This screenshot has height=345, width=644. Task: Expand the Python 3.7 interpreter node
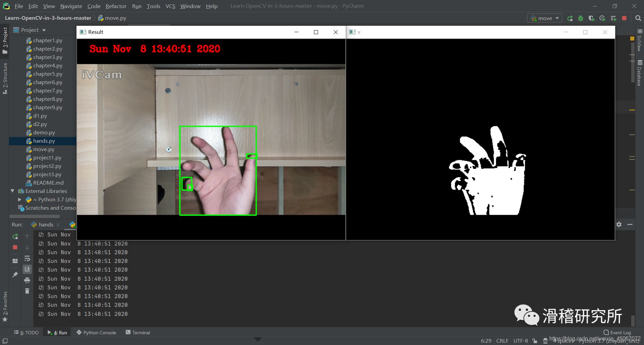(x=19, y=200)
